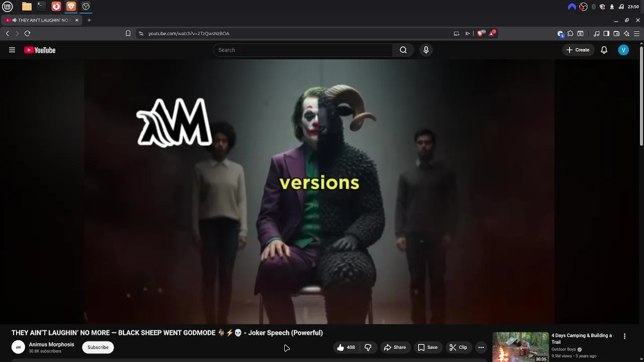Image resolution: width=644 pixels, height=362 pixels.
Task: Go forward to next page
Action: coord(17,34)
